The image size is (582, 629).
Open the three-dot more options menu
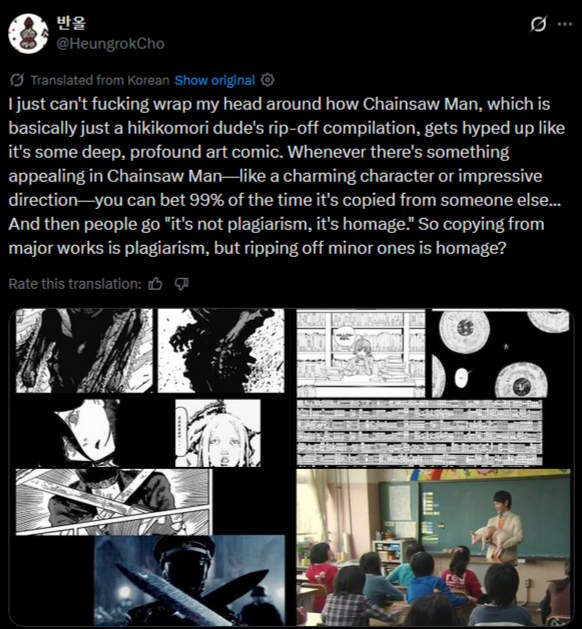tap(565, 24)
